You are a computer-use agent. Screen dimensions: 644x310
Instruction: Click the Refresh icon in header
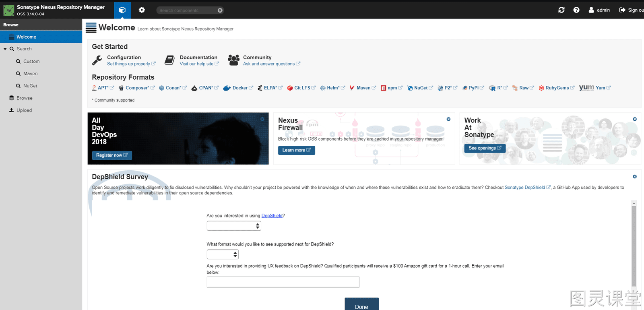[x=561, y=10]
